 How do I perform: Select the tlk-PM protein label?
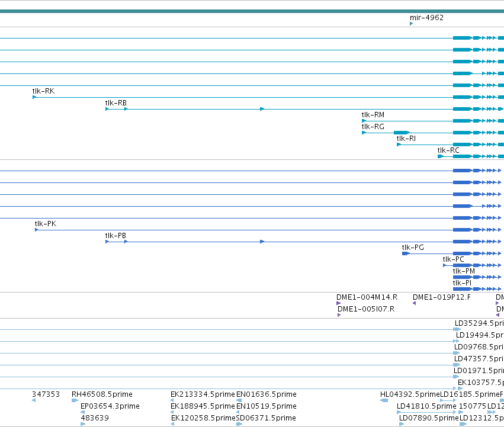pos(464,271)
